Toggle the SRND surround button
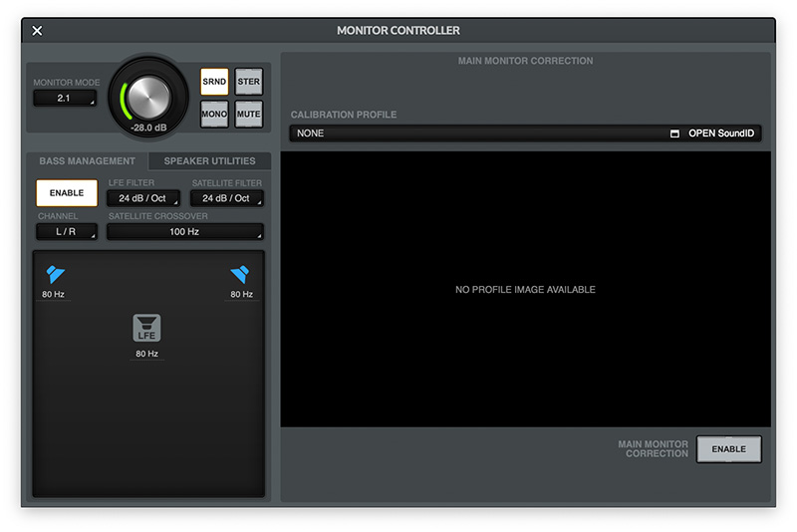Image resolution: width=797 pixels, height=532 pixels. (214, 82)
